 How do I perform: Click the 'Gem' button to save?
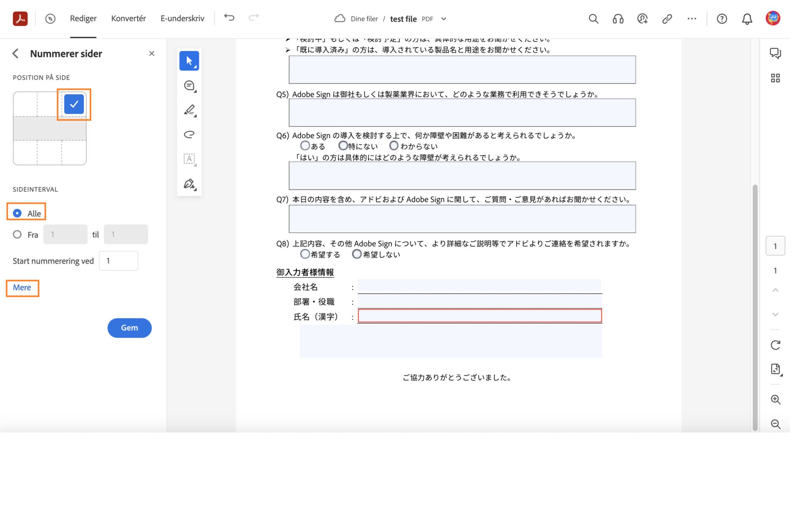pyautogui.click(x=130, y=327)
